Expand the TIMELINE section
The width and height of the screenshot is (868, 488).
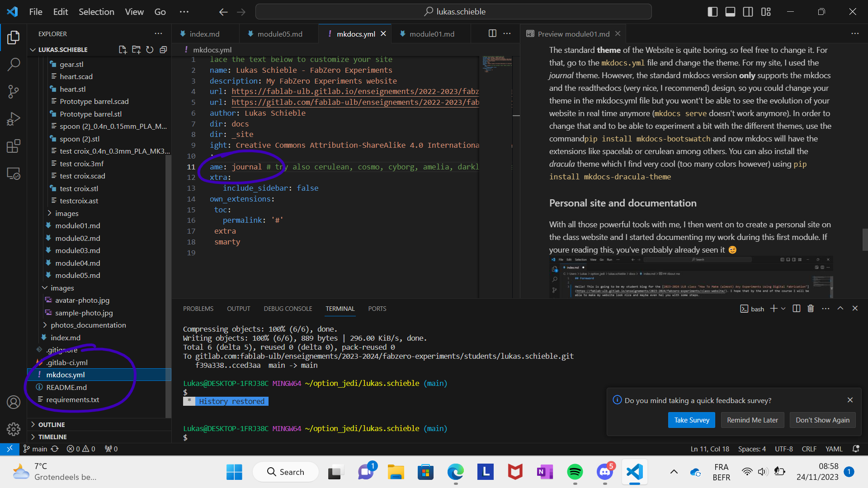[52, 437]
